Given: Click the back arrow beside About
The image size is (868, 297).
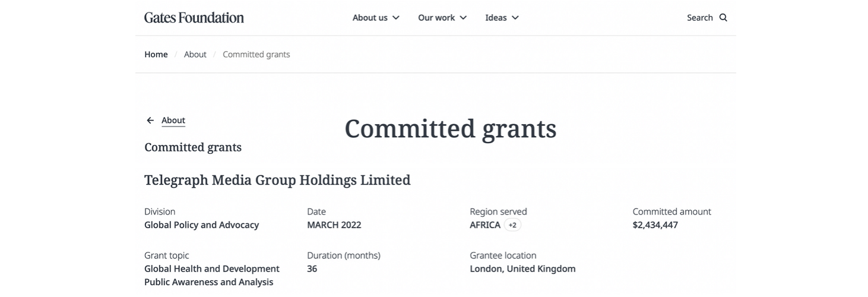Looking at the screenshot, I should [x=150, y=121].
